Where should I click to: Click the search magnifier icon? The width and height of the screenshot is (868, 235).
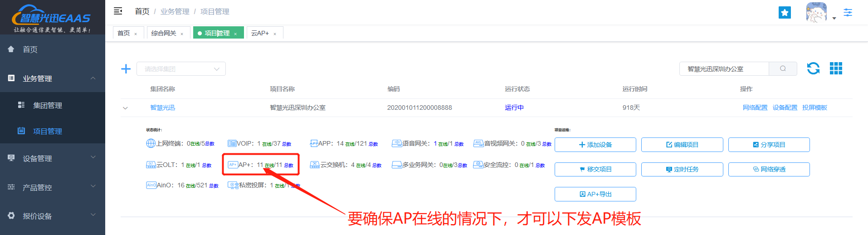tap(783, 69)
